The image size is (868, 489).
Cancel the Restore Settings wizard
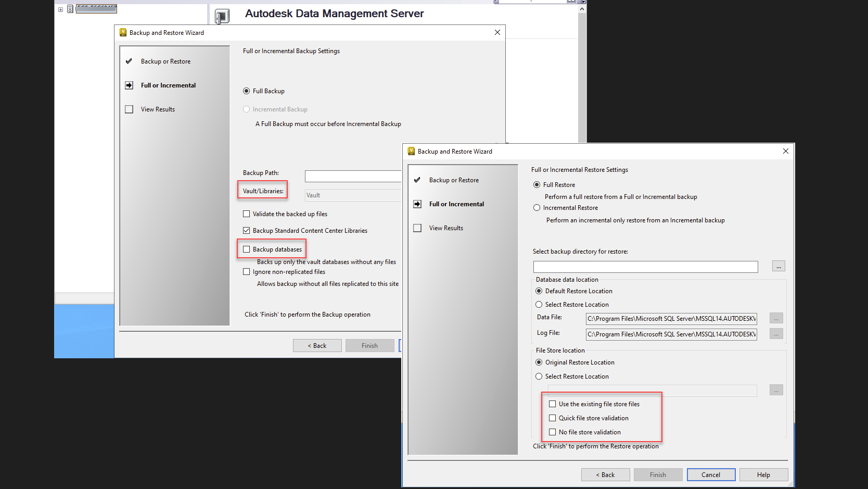tap(711, 475)
